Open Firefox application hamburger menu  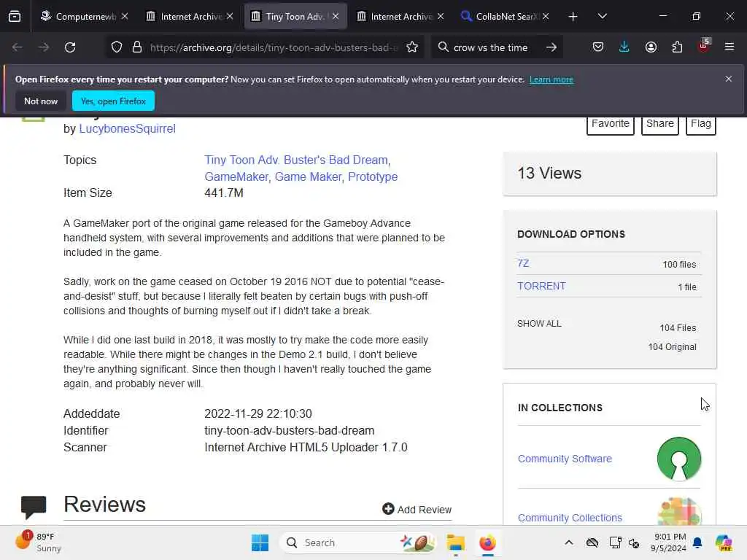point(729,47)
